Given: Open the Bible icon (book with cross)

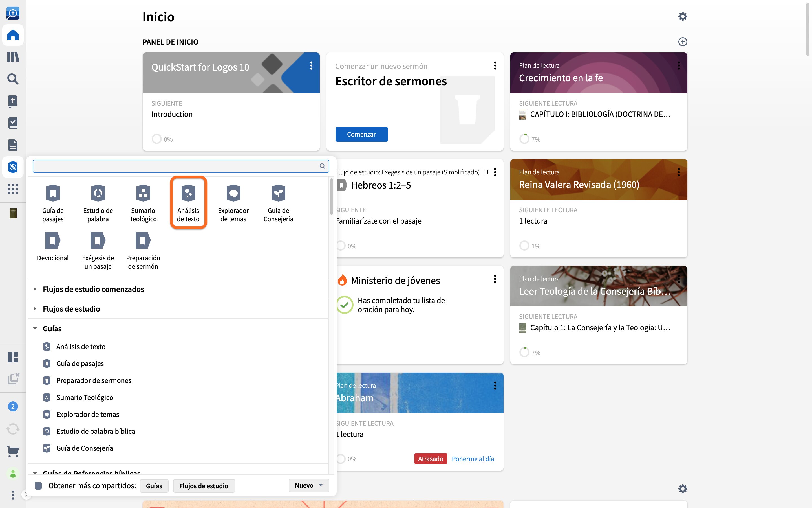Looking at the screenshot, I should [x=13, y=101].
